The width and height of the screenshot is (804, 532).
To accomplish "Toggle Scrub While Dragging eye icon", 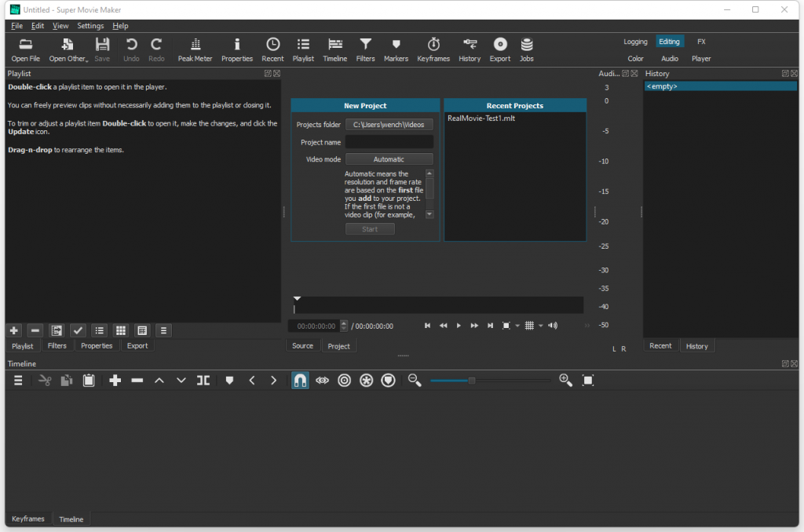I will point(322,381).
